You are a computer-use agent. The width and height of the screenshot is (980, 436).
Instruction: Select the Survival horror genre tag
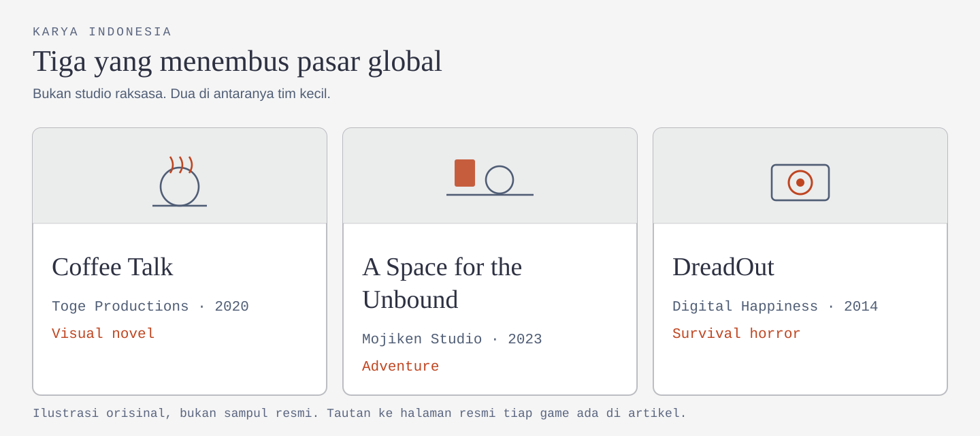736,334
